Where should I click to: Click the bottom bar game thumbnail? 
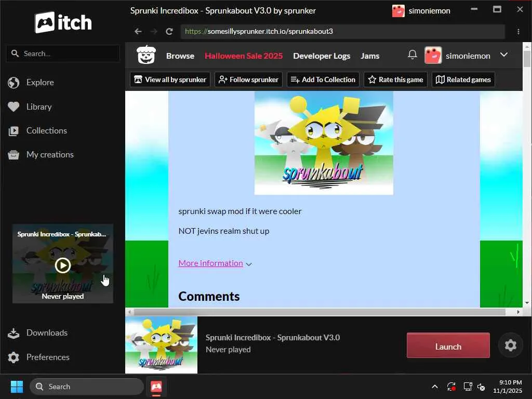tap(161, 345)
